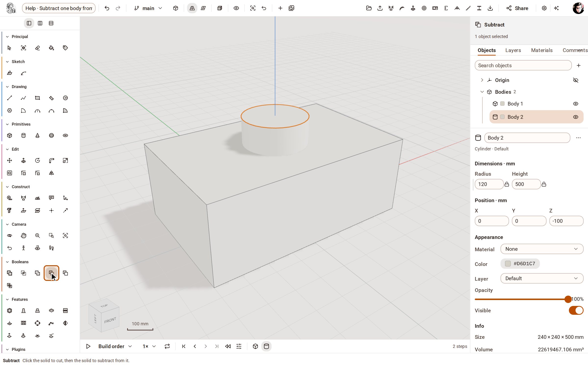
Task: Activate the Pan hand camera tool
Action: (x=24, y=236)
